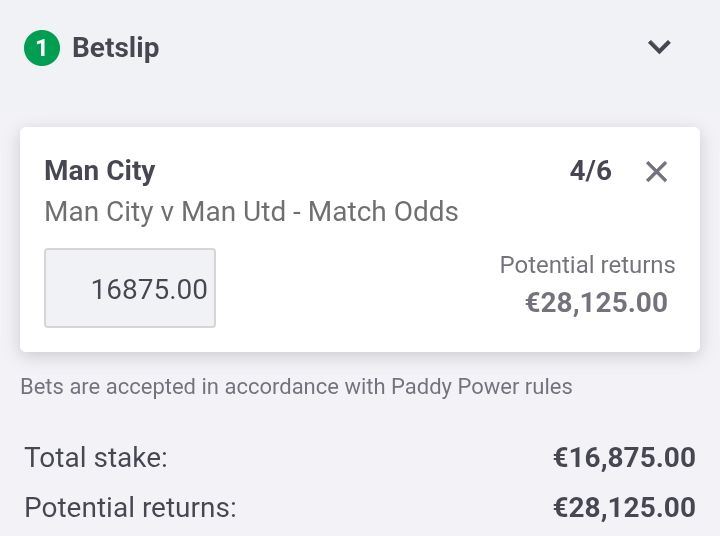Select the 4/6 odds value

click(x=591, y=171)
